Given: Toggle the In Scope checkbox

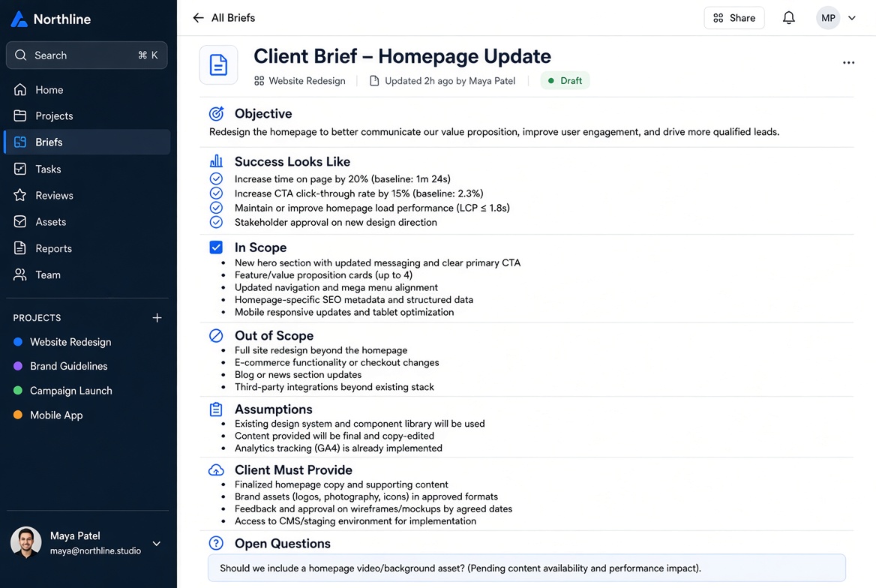Looking at the screenshot, I should click(x=216, y=247).
